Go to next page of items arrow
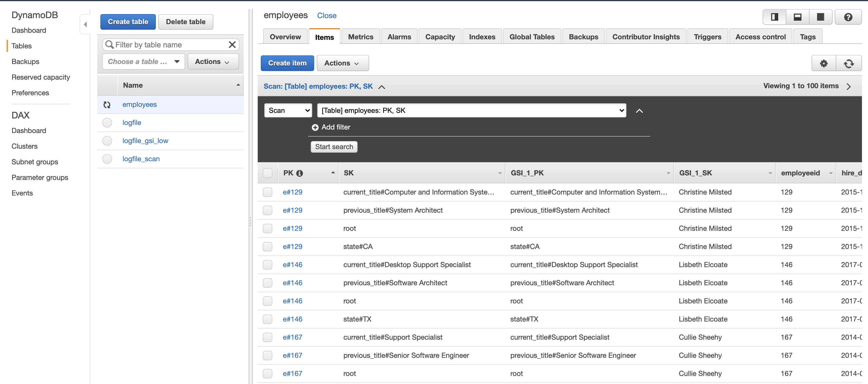 click(849, 86)
